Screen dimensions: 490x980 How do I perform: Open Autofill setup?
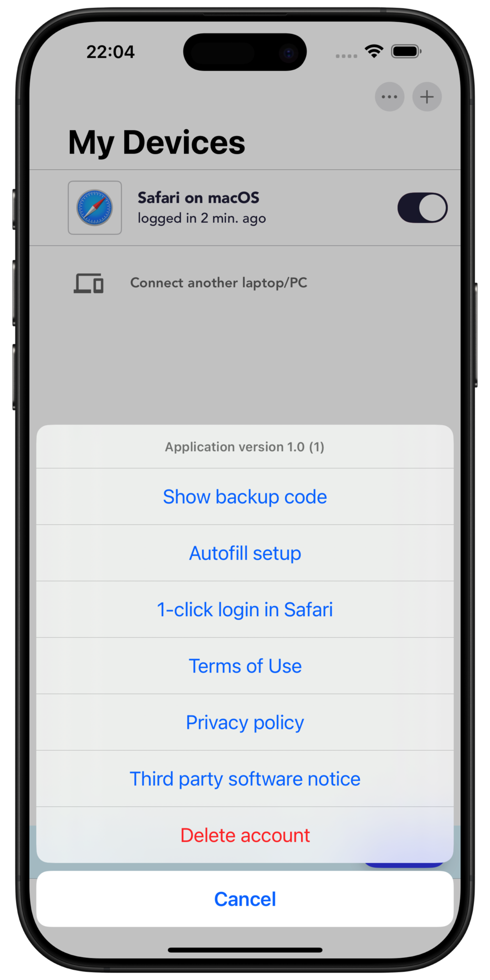pos(245,553)
